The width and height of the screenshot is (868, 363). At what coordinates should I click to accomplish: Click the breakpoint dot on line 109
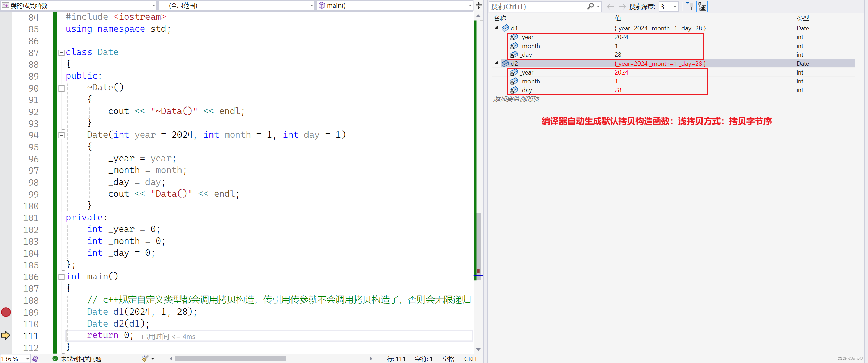click(x=6, y=312)
